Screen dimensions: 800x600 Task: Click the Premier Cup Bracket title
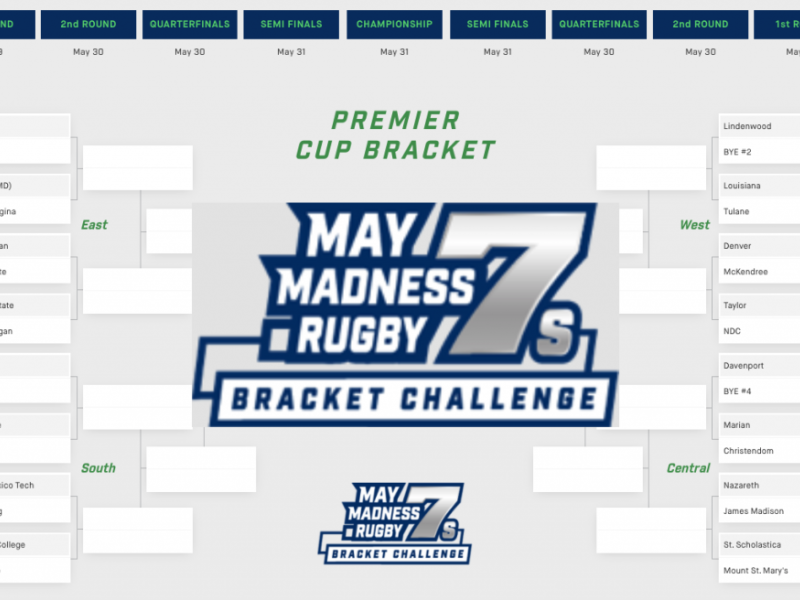coord(396,135)
